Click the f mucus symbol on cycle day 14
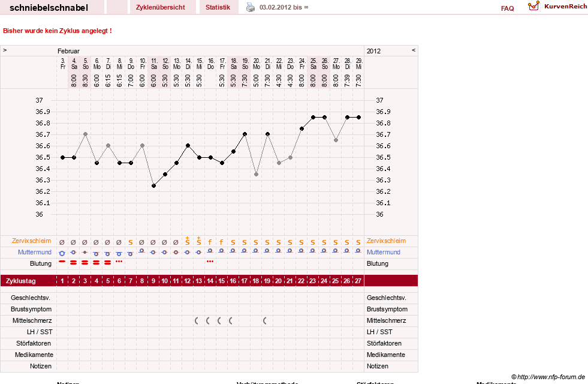Viewport: 588px width, 384px height. point(210,242)
